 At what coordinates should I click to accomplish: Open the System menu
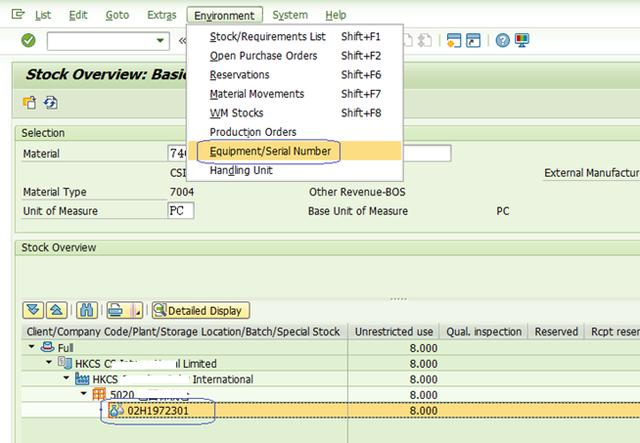(x=290, y=15)
